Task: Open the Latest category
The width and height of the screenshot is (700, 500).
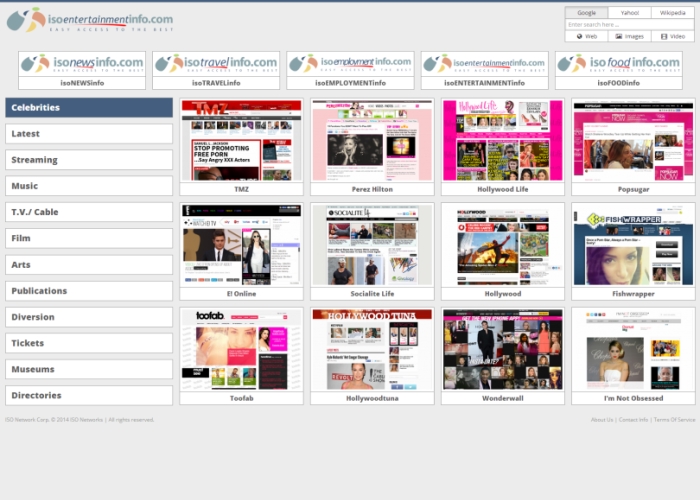Action: click(x=89, y=134)
